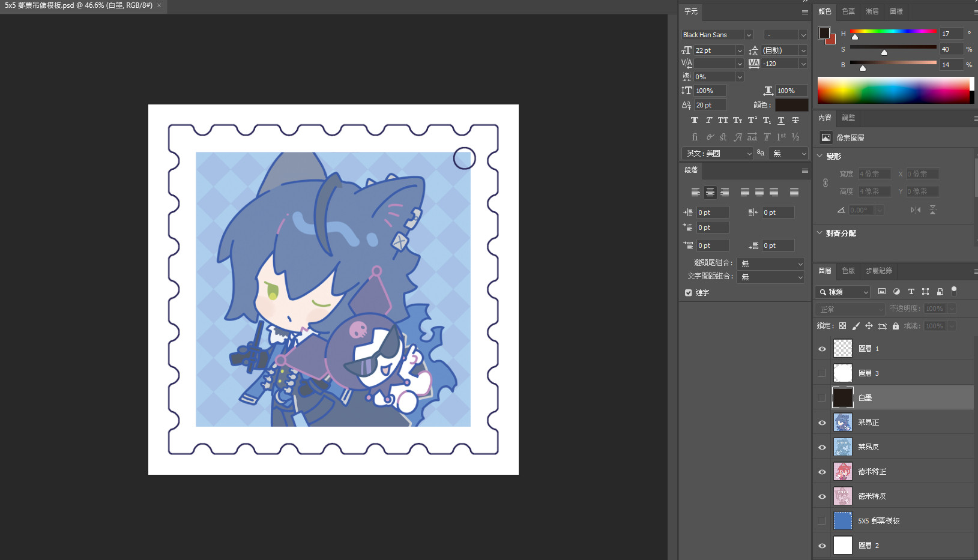Open the 種類 layer filter dropdown
Viewport: 978px width, 560px height.
[843, 292]
